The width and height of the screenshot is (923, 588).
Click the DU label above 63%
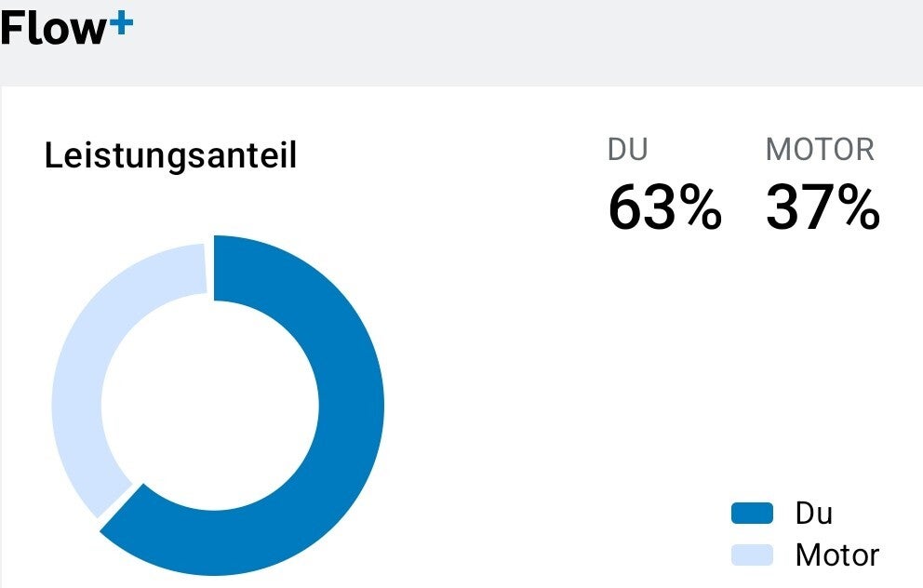click(627, 149)
